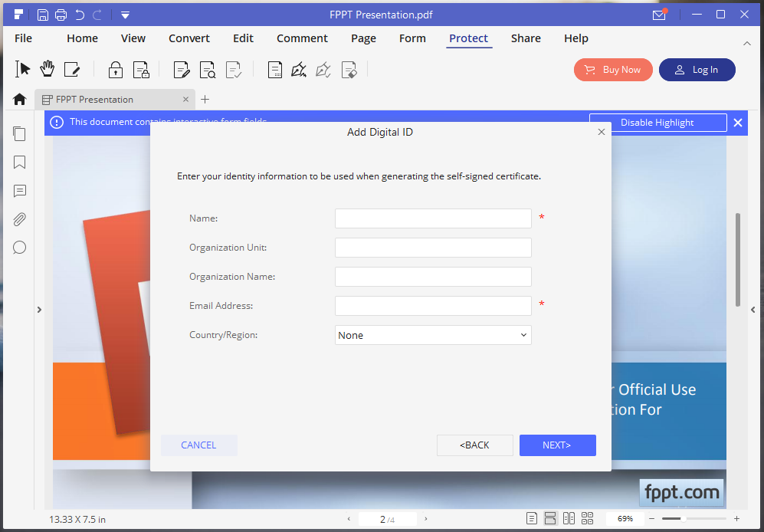Expand the quick access toolbar dropdown

(125, 15)
